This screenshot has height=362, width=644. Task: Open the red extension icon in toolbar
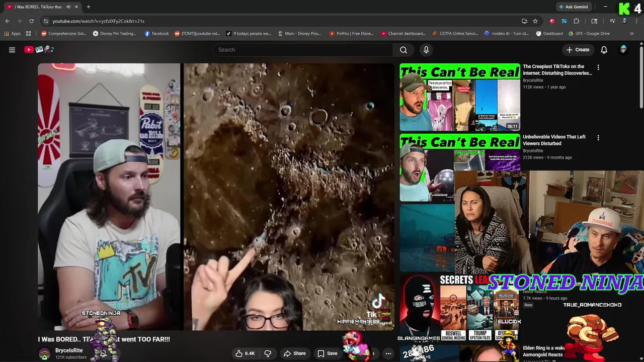pos(552,21)
